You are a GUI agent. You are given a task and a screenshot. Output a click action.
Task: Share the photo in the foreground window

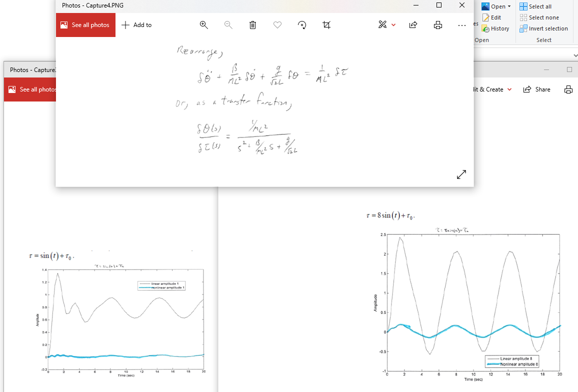tap(413, 24)
